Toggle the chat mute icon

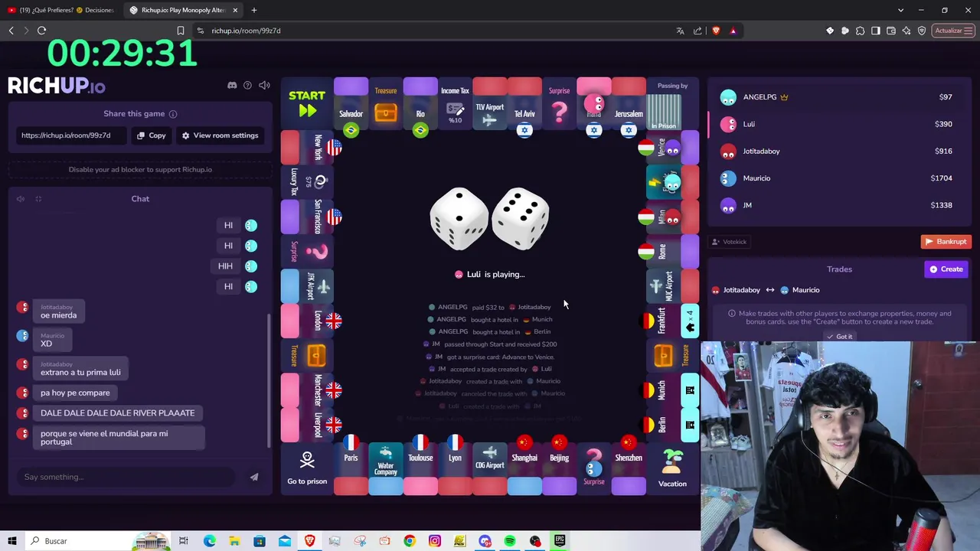[21, 199]
